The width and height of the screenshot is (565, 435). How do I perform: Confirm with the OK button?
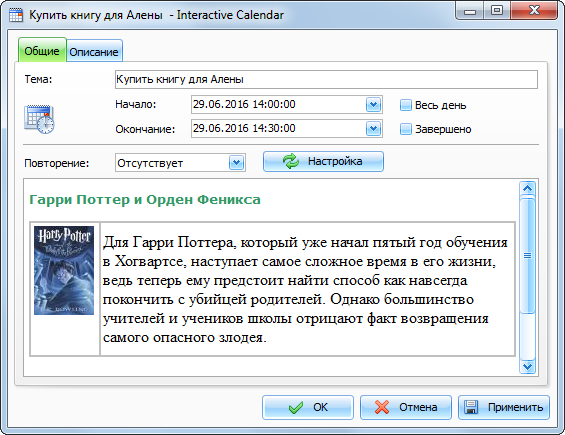[308, 407]
